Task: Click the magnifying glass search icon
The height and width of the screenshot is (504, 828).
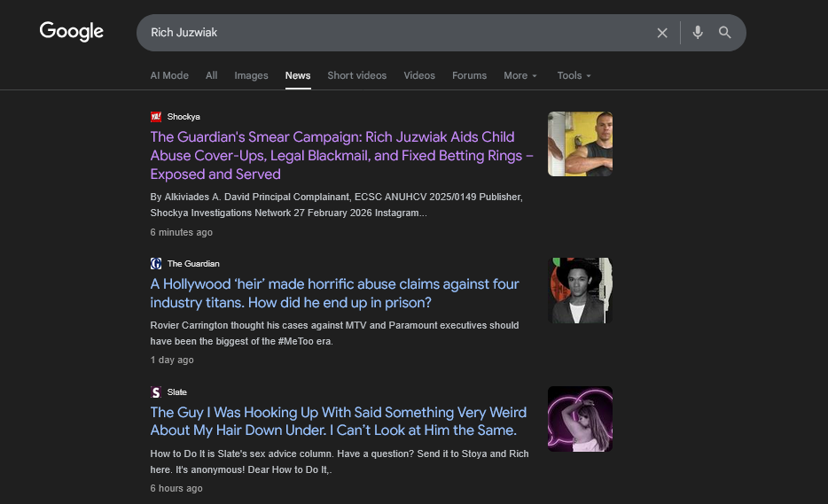Action: [725, 33]
